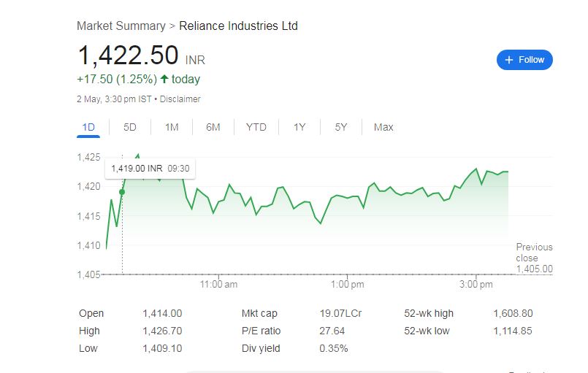
Task: Select the 1D time range tab
Action: click(x=88, y=127)
